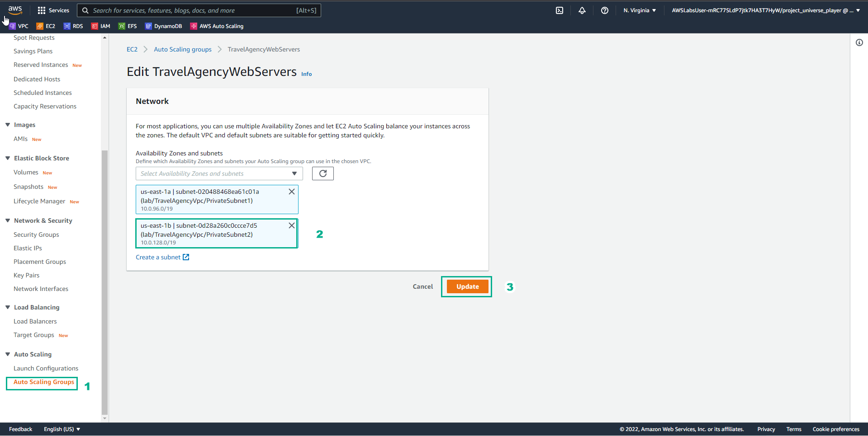Open Security Groups in sidebar
The width and height of the screenshot is (868, 436).
[x=36, y=234]
